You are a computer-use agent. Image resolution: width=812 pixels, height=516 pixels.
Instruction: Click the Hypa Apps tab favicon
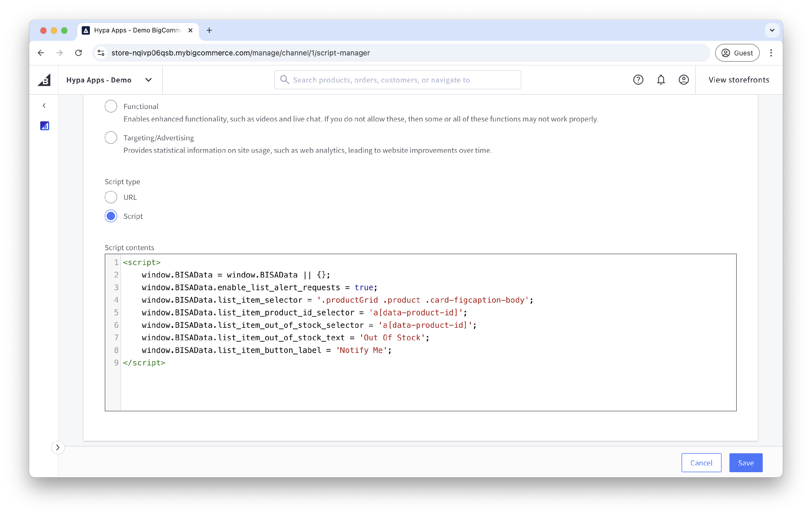tap(86, 30)
